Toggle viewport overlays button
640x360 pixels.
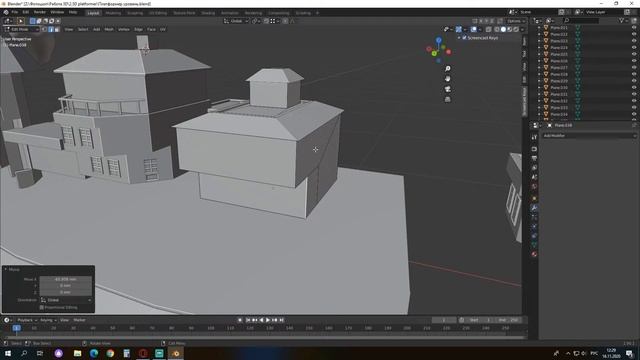[x=473, y=29]
